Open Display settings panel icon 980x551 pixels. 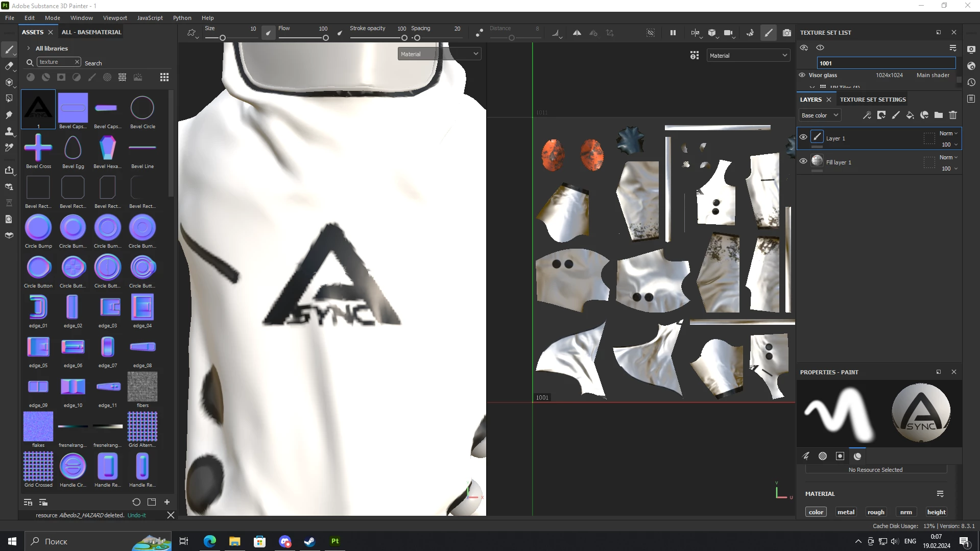(971, 50)
